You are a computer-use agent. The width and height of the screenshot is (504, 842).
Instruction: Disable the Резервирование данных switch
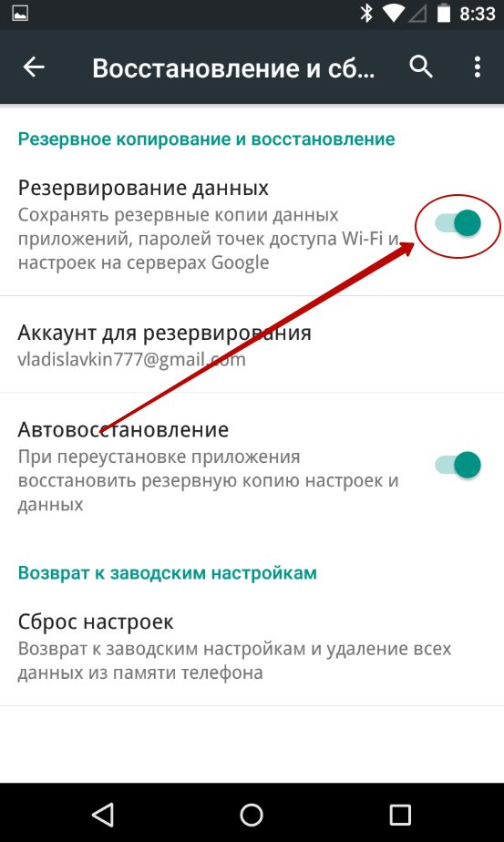(x=458, y=223)
